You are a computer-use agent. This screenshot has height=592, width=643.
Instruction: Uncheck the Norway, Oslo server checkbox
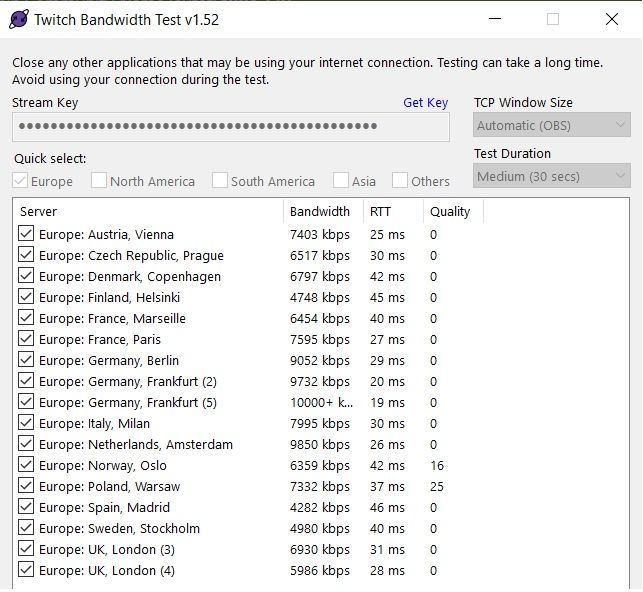[x=26, y=464]
